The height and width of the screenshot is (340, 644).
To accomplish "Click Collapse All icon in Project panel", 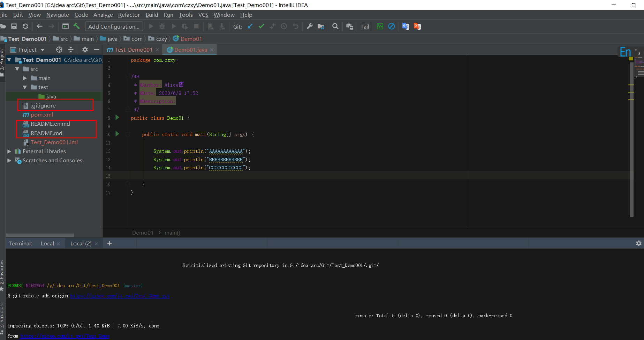I will [71, 50].
